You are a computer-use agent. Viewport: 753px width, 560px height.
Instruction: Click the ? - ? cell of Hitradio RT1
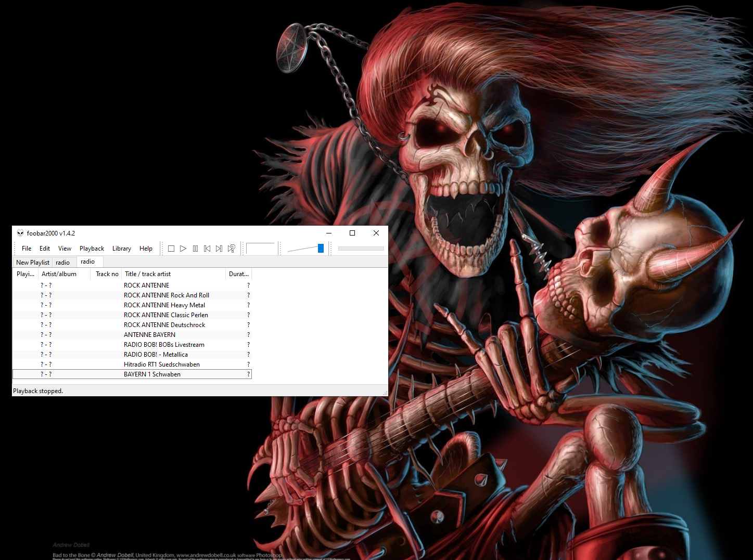coord(46,364)
